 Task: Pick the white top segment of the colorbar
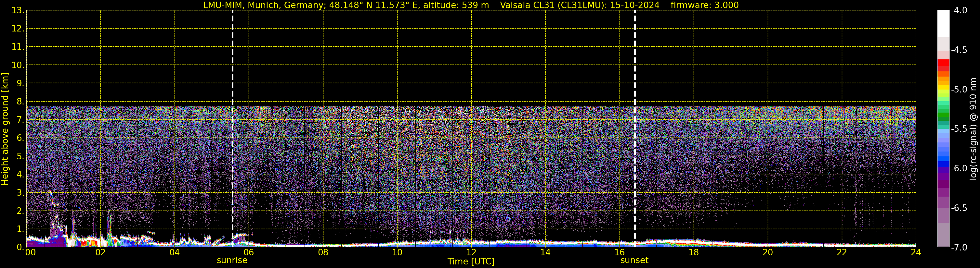(944, 24)
